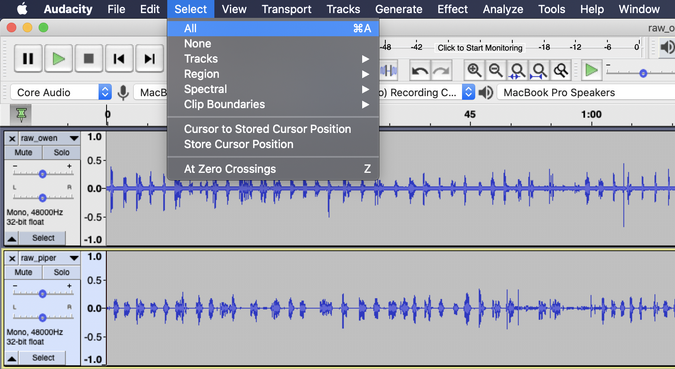675x369 pixels.
Task: Expand the Tracks submenu
Action: tap(273, 59)
